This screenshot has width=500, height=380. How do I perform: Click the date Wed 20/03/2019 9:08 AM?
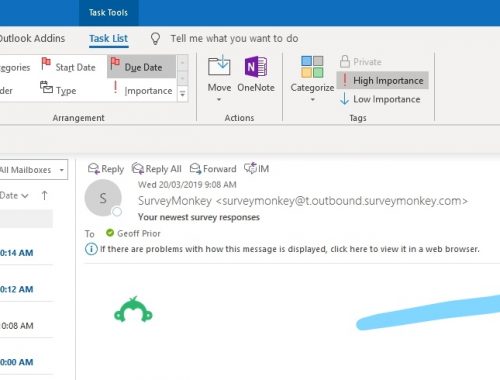(187, 185)
